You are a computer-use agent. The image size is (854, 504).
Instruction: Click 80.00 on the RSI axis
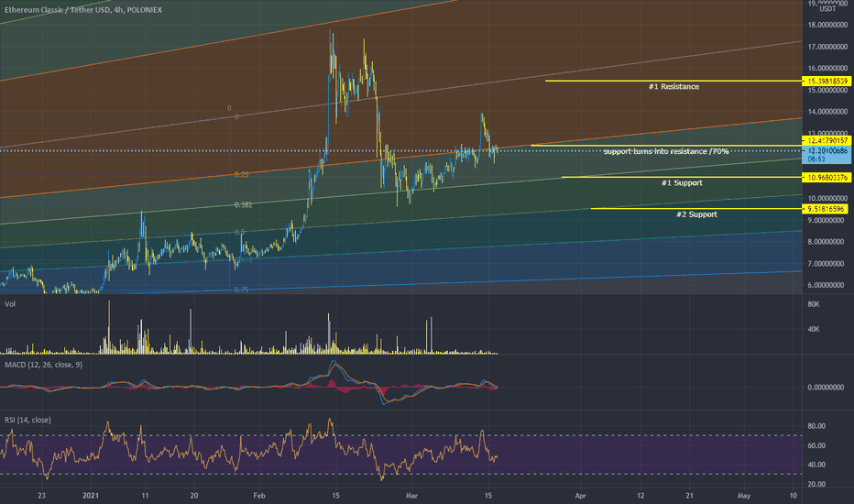point(816,426)
